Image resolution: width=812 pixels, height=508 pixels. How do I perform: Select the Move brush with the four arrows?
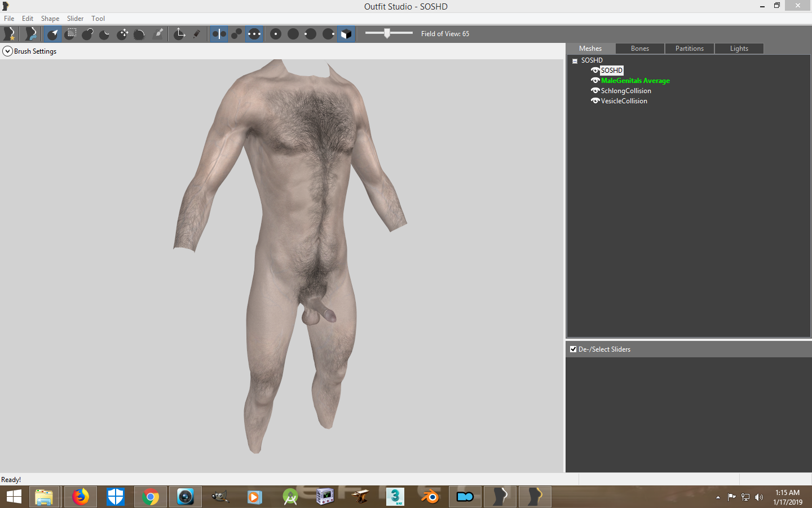122,34
